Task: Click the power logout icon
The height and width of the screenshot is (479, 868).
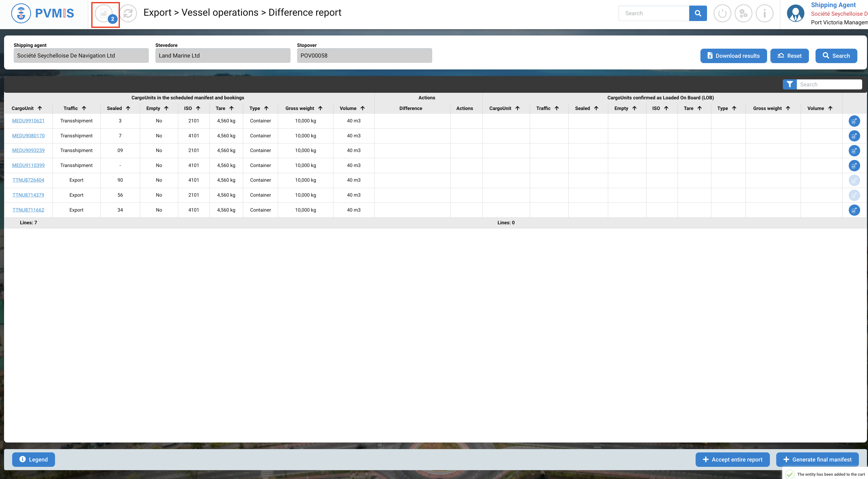Action: coord(722,13)
